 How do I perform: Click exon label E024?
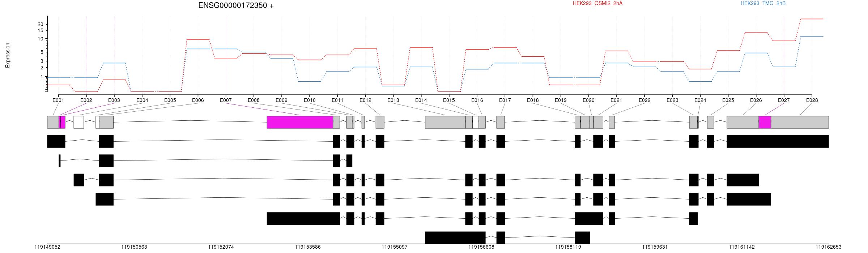(700, 100)
